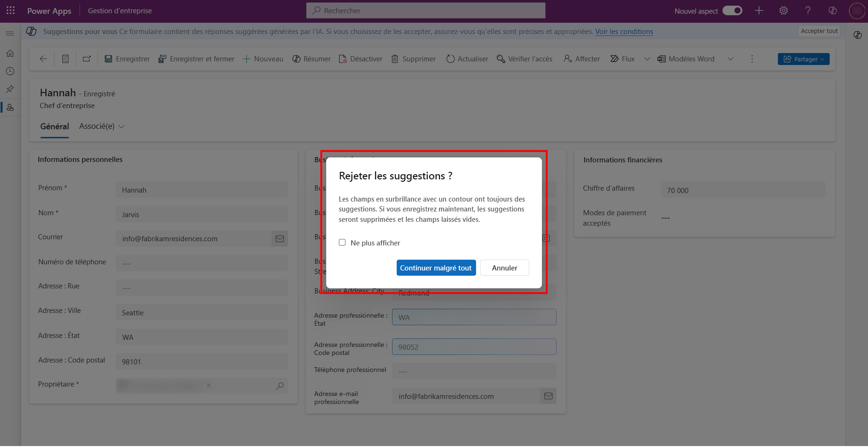Click the Adresse : Code postal field 98101
Screen dimensions: 868x447
(x=202, y=362)
